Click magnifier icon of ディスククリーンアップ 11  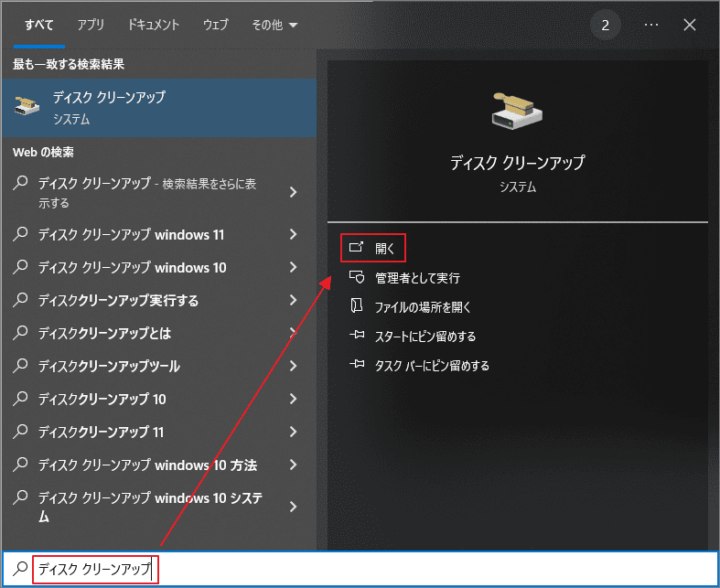point(20,432)
